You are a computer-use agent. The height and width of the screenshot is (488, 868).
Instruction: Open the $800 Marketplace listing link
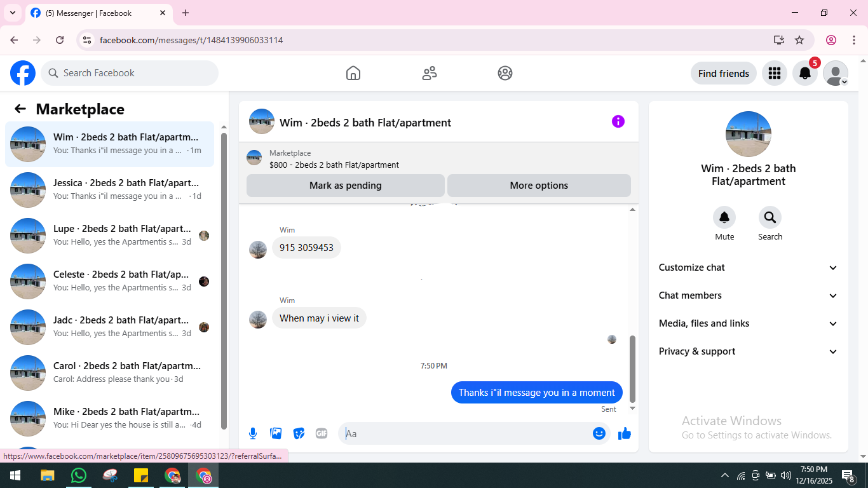334,165
